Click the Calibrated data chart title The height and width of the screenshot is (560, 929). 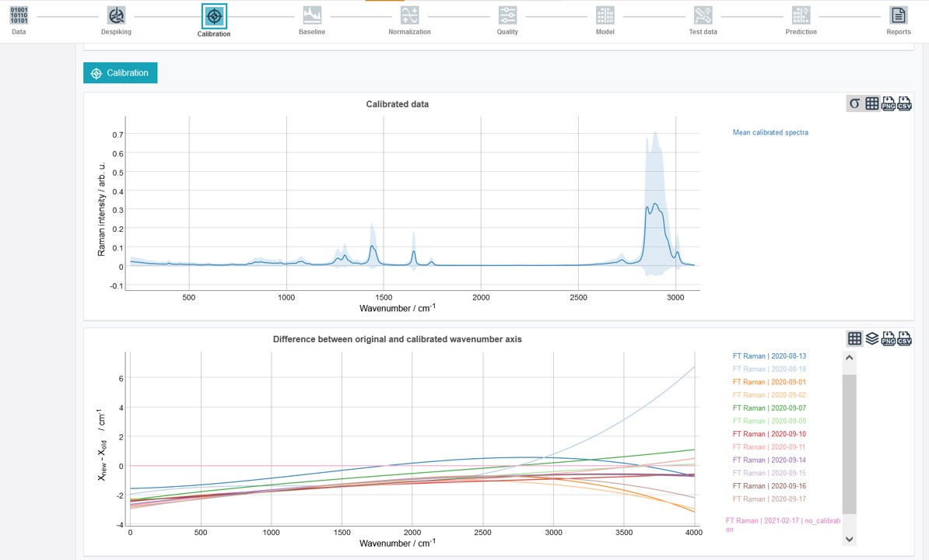tap(397, 104)
